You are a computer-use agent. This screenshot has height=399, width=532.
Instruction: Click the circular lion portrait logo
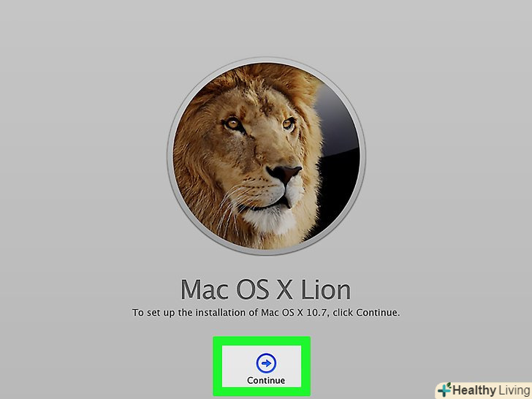click(266, 156)
